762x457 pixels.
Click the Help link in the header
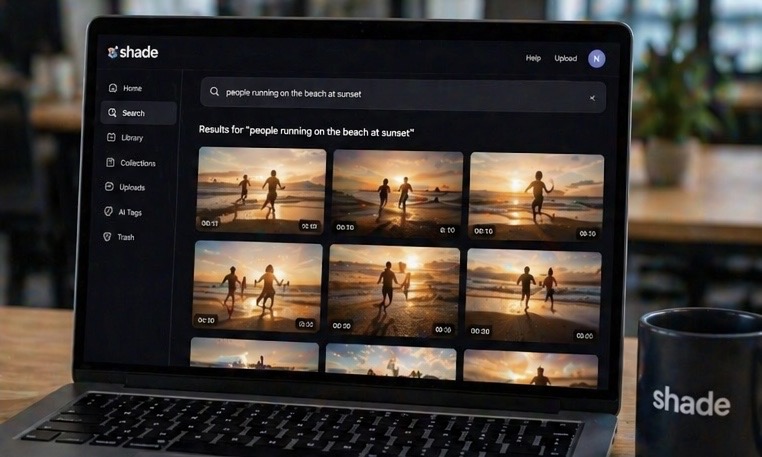(x=533, y=58)
